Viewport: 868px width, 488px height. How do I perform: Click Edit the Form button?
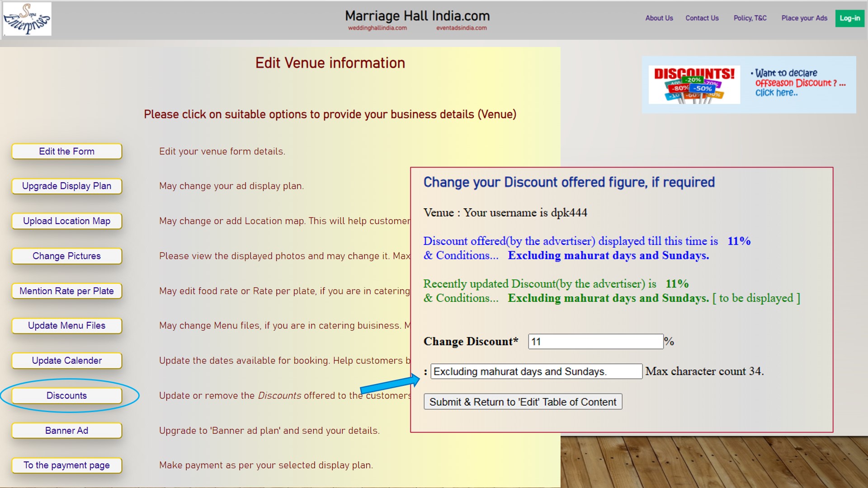(x=67, y=151)
